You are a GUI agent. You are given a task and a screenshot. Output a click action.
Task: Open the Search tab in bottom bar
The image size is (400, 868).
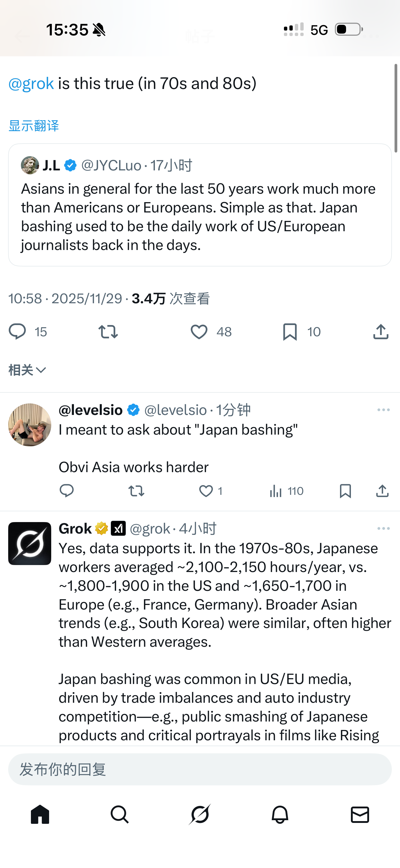tap(120, 815)
